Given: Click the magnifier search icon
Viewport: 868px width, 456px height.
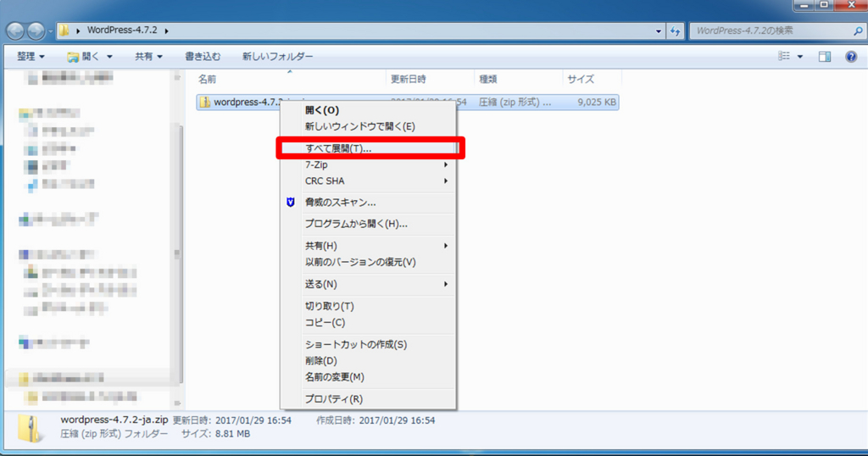Looking at the screenshot, I should pyautogui.click(x=858, y=31).
